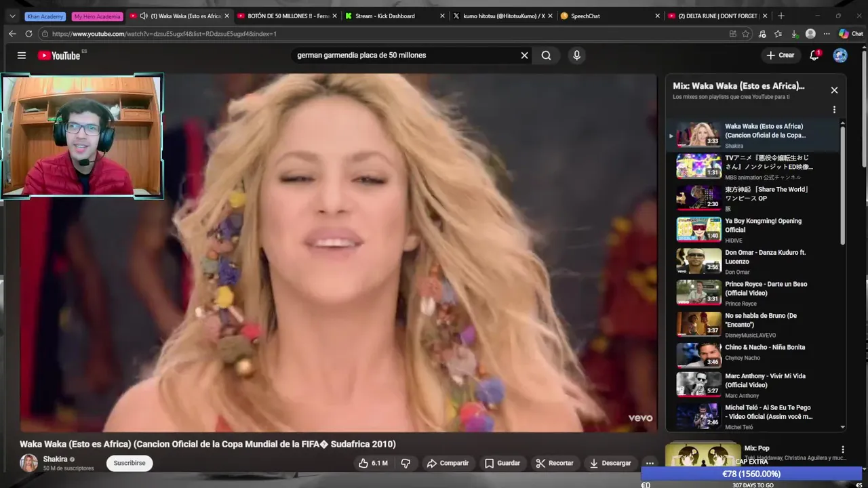Click the Descargar download button

coord(610,463)
